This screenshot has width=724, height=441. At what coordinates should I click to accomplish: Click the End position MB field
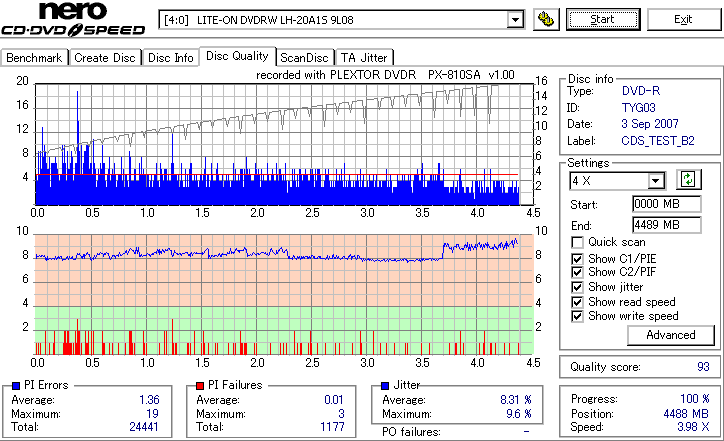[667, 225]
